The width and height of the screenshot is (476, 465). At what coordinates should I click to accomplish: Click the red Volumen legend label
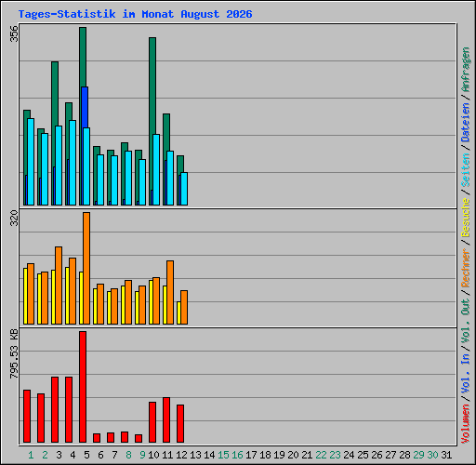point(466,424)
